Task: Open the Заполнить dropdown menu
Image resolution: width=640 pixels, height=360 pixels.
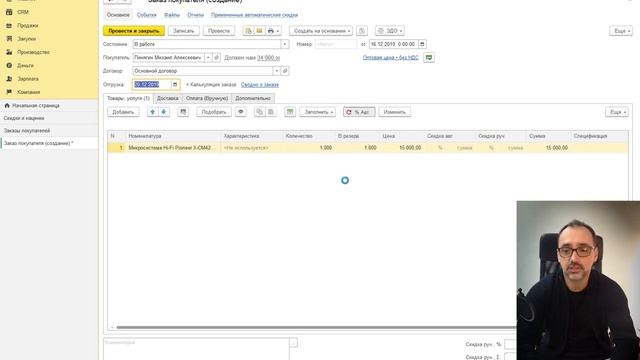Action: (318, 112)
